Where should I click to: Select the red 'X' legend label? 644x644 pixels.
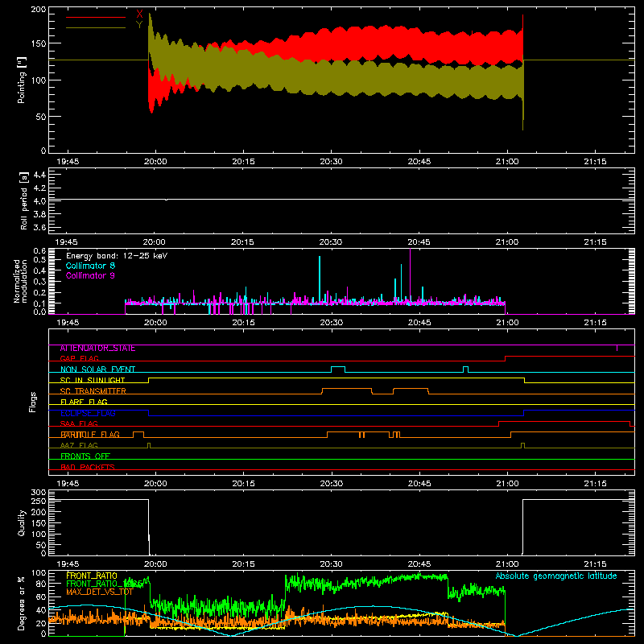(x=139, y=14)
